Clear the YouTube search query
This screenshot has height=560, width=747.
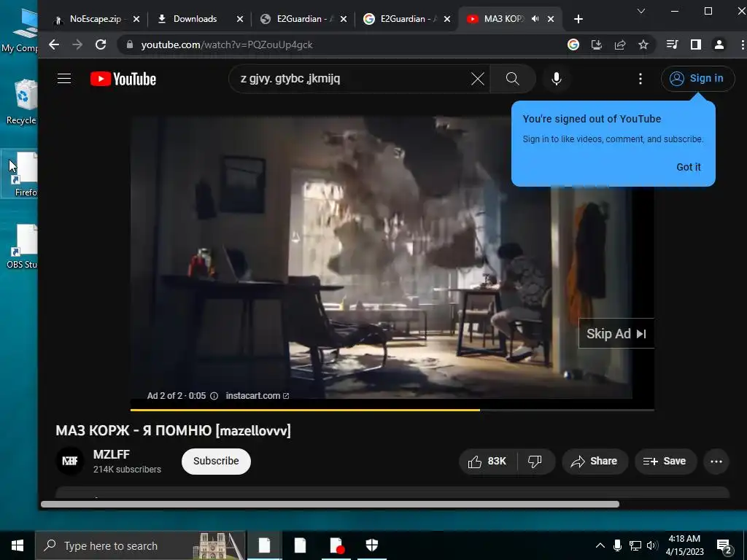point(477,79)
